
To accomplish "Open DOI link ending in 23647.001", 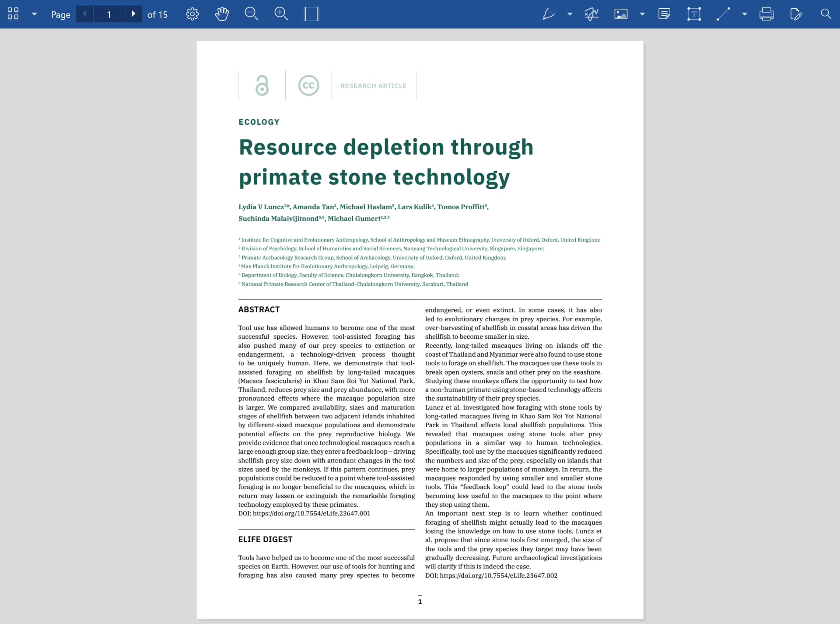I will click(311, 513).
